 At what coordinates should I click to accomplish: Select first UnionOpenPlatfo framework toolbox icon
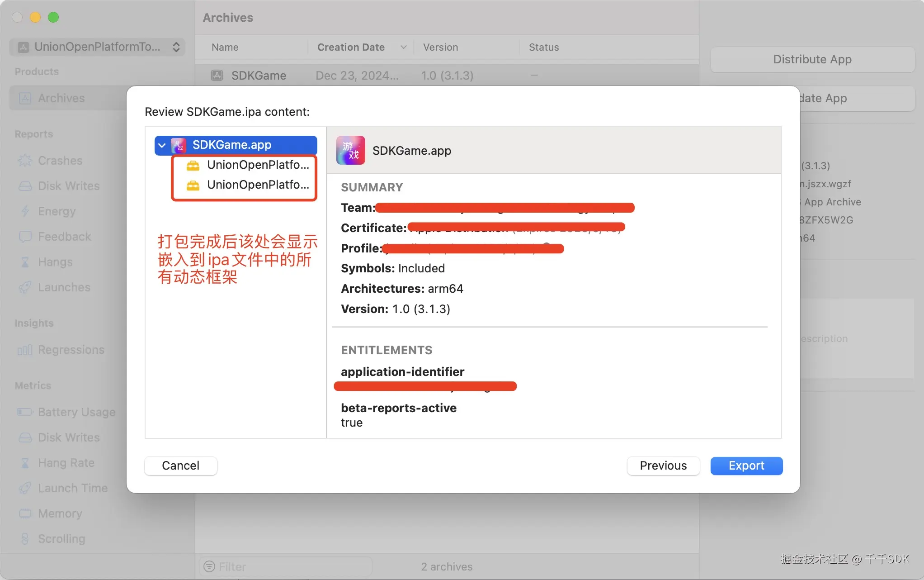tap(193, 166)
